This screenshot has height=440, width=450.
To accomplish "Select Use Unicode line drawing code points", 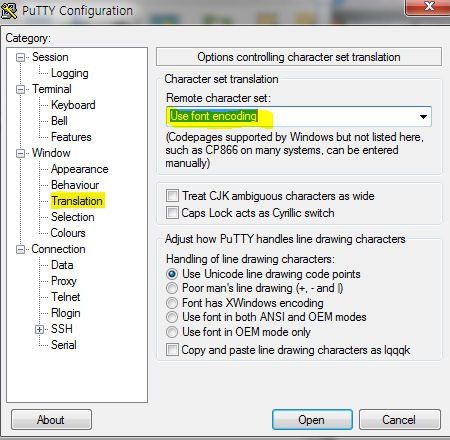I will point(172,274).
